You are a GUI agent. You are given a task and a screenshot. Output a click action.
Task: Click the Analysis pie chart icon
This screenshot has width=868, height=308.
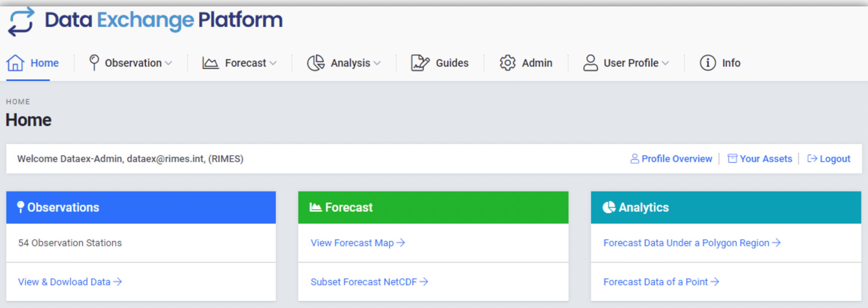[316, 63]
